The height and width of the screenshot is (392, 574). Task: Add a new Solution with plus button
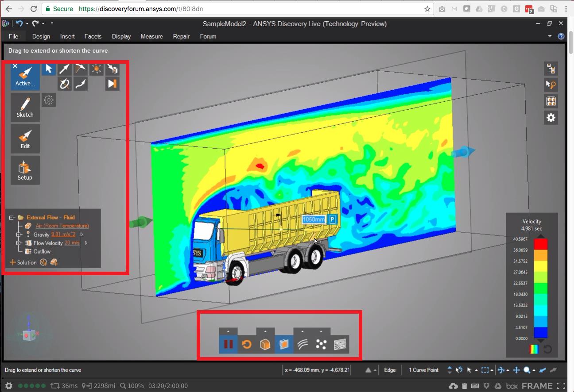pyautogui.click(x=13, y=262)
